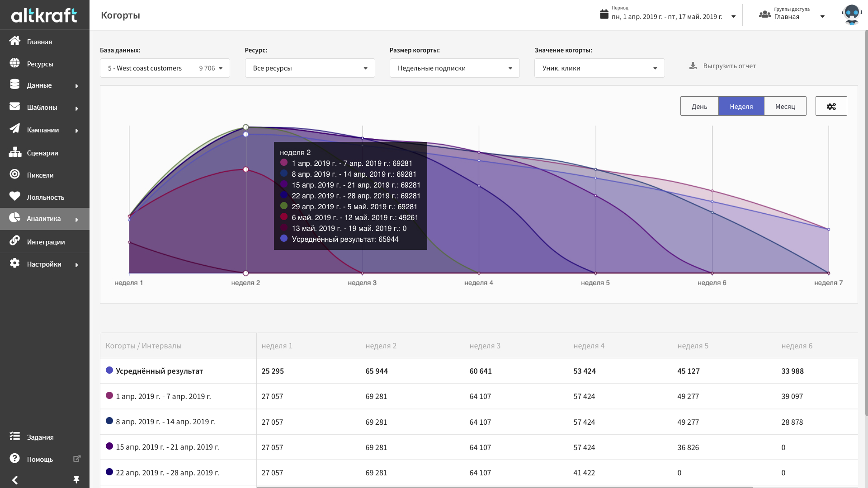Click the Помощь question mark icon
Screen dimensions: 868x488
14,459
